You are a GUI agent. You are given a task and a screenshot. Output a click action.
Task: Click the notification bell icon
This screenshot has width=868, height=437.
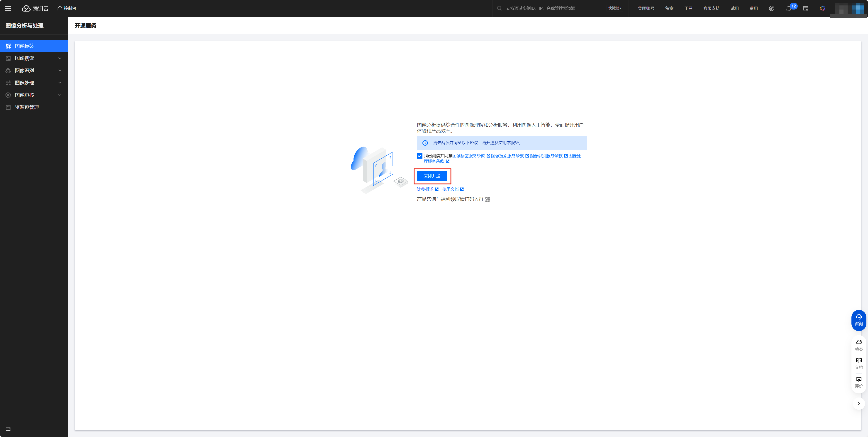click(788, 9)
